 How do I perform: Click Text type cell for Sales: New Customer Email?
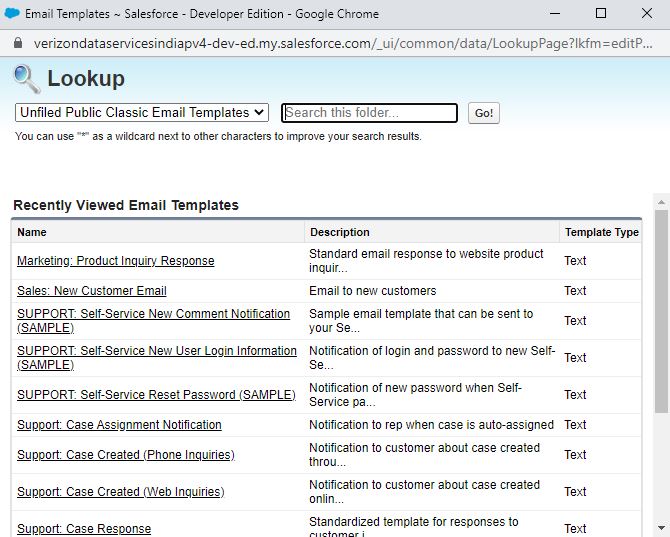coord(575,291)
